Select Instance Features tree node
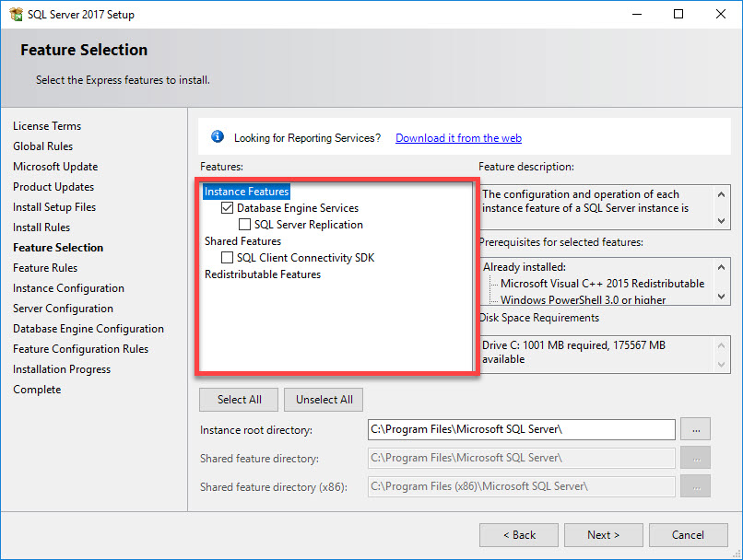Viewport: 743px width, 560px height. click(x=246, y=192)
